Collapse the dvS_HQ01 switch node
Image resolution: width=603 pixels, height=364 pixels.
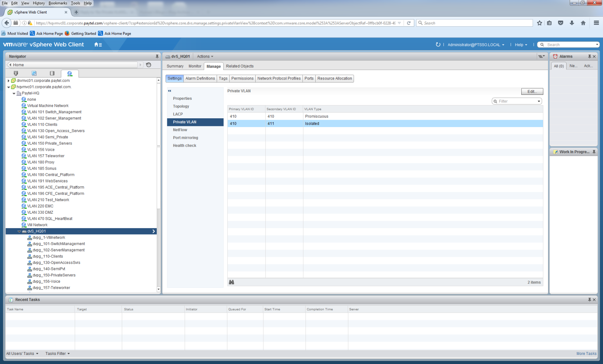(x=19, y=232)
